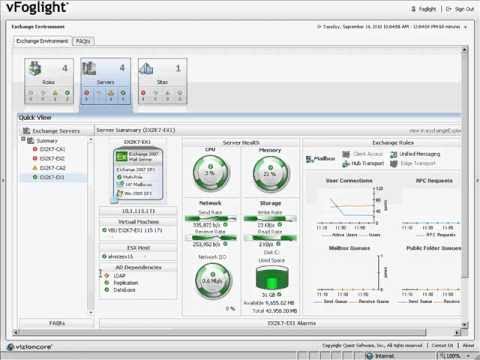Click the green normal status in Servers tile
480x360 pixels.
[123, 93]
